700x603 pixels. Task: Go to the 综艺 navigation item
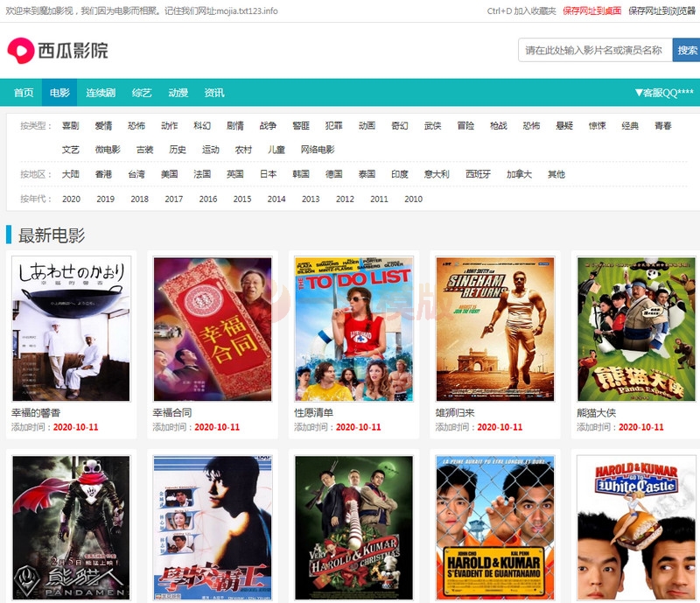coord(142,93)
